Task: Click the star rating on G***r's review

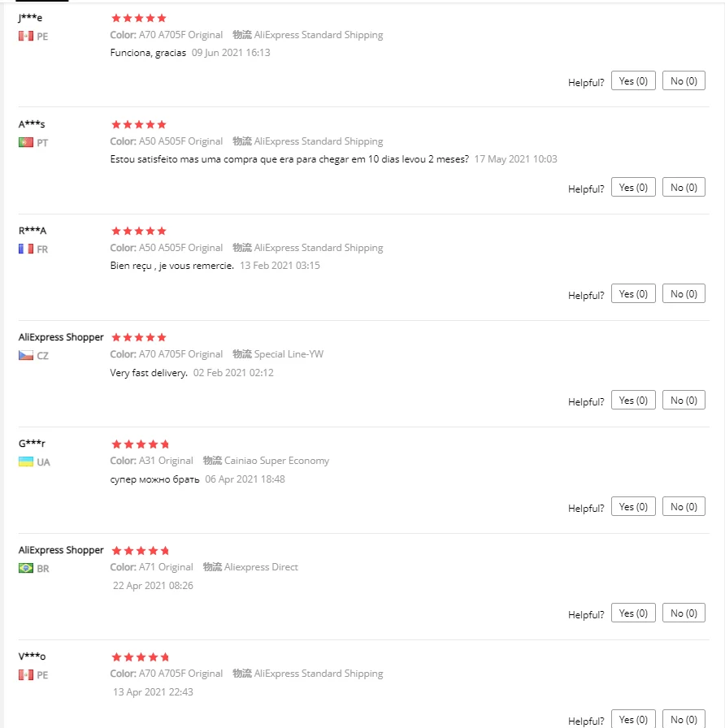Action: (x=141, y=444)
